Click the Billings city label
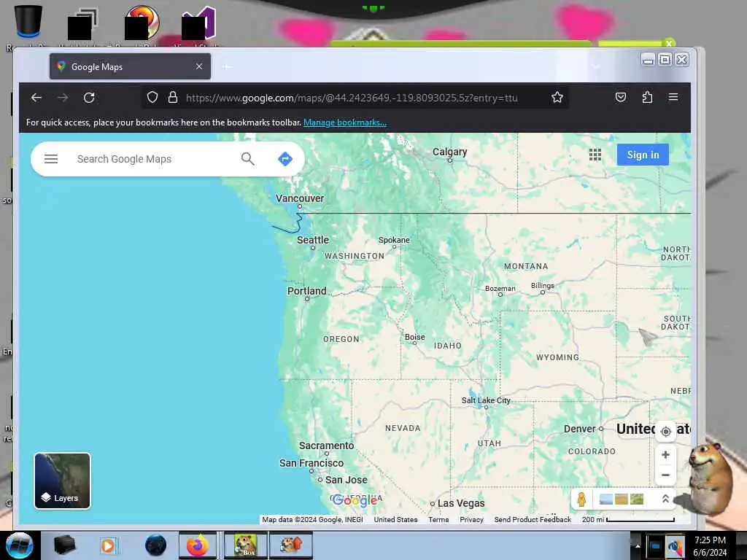Screen dimensions: 747x560 point(543,285)
